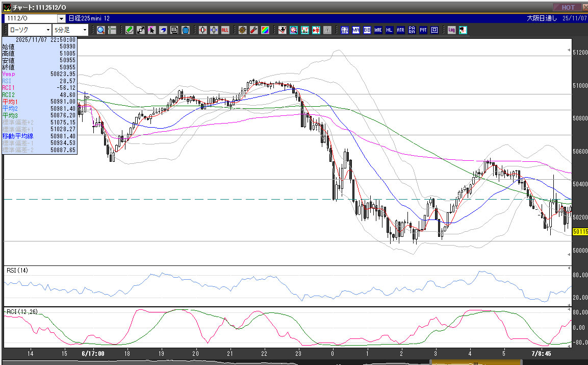Toggle the HL indicator button
The image size is (588, 365).
tap(389, 30)
